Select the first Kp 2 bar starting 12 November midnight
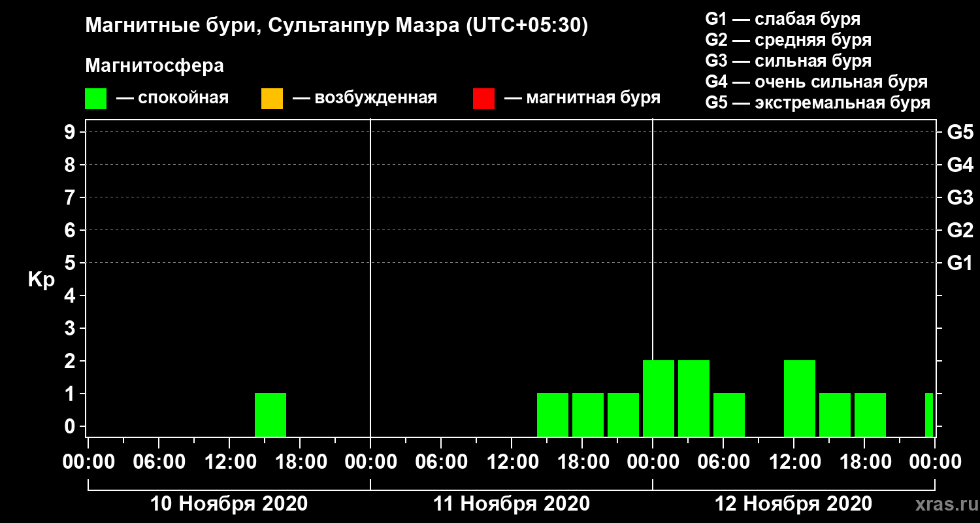Screen dimensions: 980x523 pyautogui.click(x=659, y=398)
